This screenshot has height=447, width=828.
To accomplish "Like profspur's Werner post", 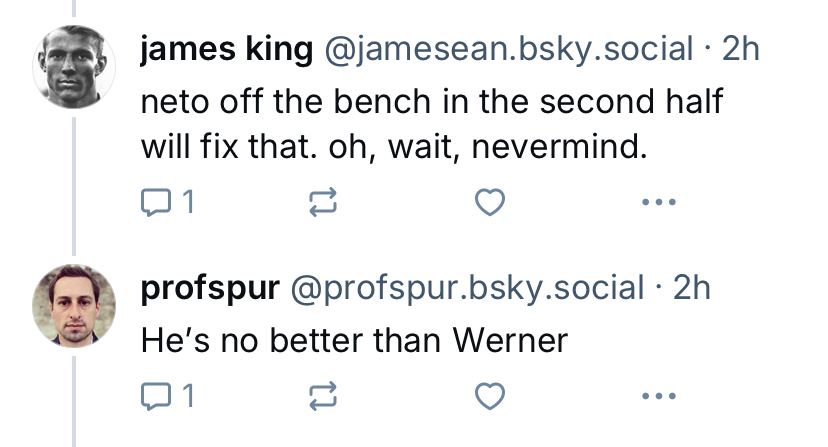I will [488, 397].
